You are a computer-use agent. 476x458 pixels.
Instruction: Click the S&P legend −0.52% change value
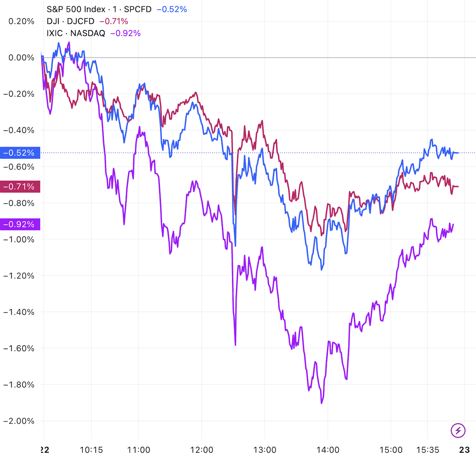pyautogui.click(x=172, y=9)
